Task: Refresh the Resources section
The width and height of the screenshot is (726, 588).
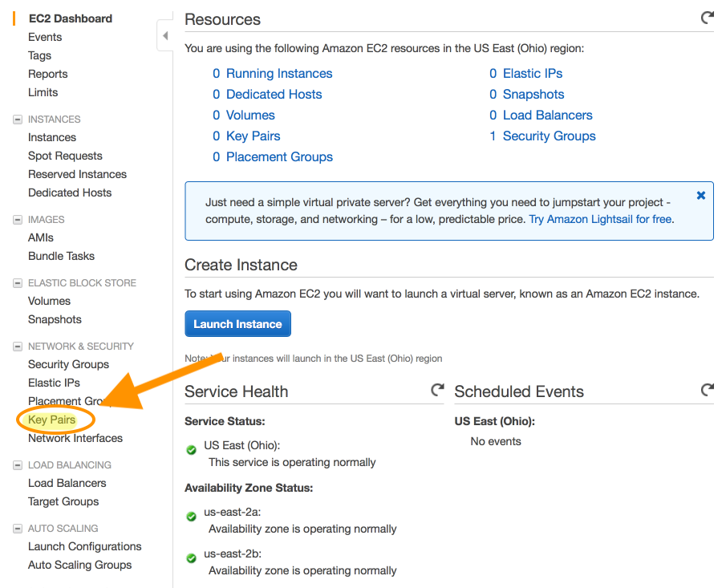Action: pos(707,18)
